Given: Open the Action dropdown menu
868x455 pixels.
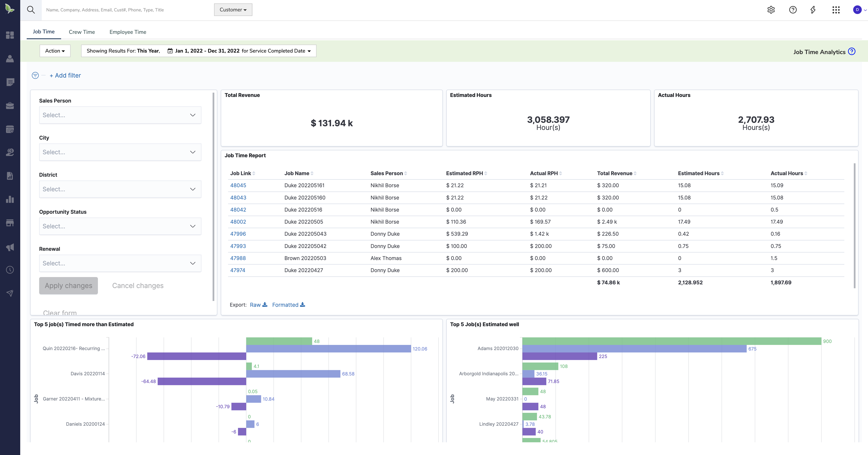Looking at the screenshot, I should 55,51.
